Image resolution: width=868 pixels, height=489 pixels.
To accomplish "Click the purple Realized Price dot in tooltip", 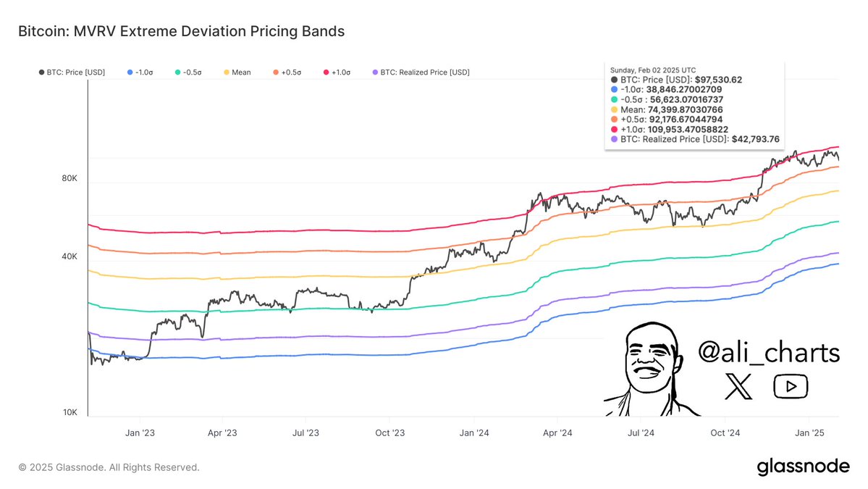I will coord(615,138).
